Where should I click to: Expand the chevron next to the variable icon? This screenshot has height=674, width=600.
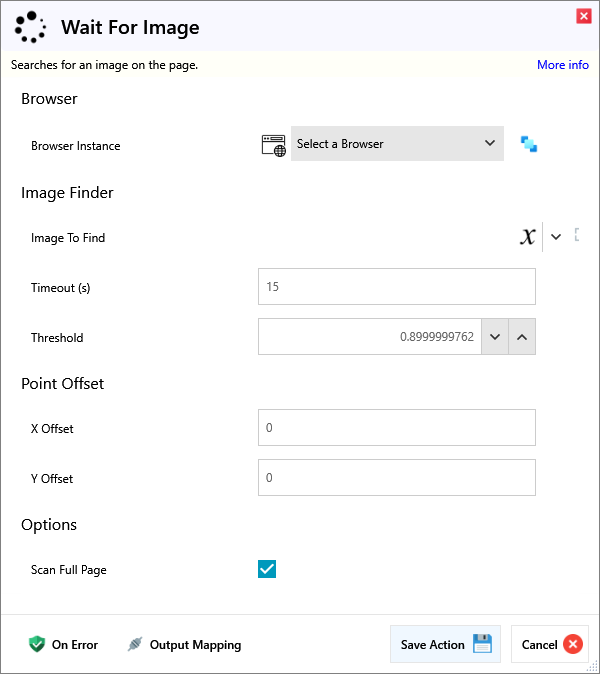coord(556,237)
